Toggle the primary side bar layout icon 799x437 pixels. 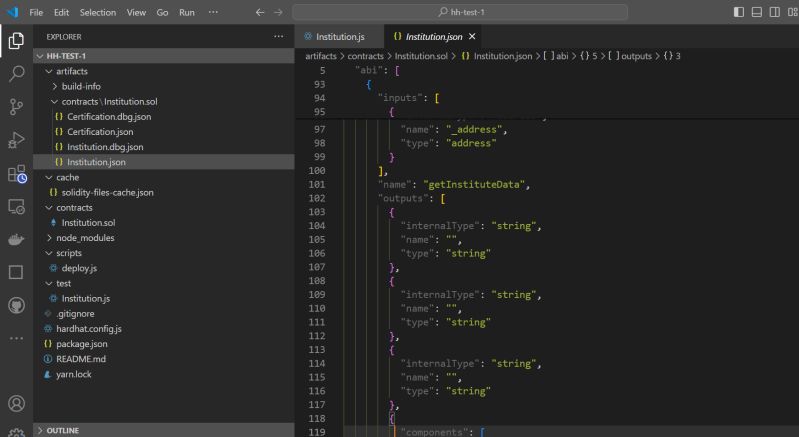click(x=739, y=12)
